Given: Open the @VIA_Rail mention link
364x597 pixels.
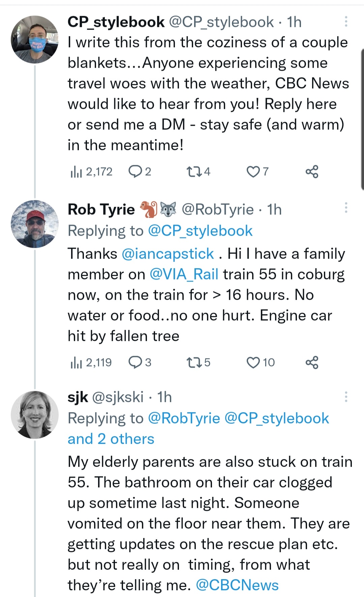Looking at the screenshot, I should coord(184,274).
